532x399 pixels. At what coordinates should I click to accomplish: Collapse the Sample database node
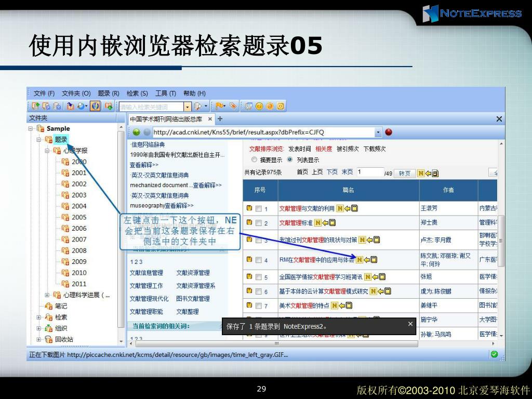pyautogui.click(x=31, y=129)
